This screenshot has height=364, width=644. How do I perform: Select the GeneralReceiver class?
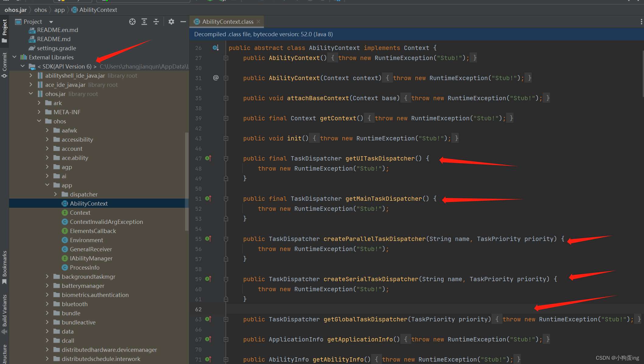pos(91,249)
